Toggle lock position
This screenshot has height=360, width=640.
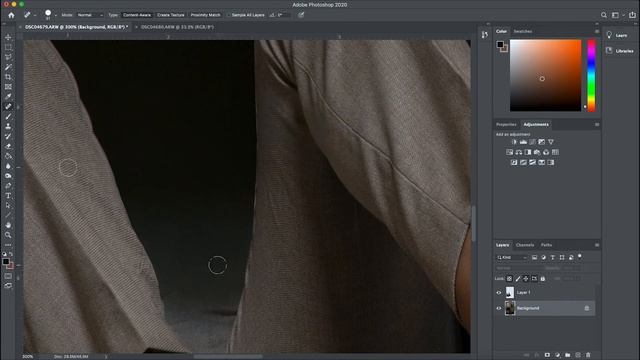pyautogui.click(x=526, y=279)
